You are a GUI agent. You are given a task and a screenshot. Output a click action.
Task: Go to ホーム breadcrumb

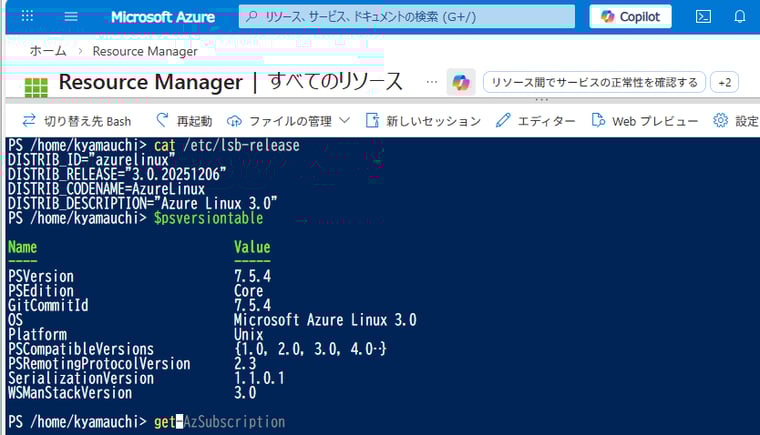click(x=48, y=51)
